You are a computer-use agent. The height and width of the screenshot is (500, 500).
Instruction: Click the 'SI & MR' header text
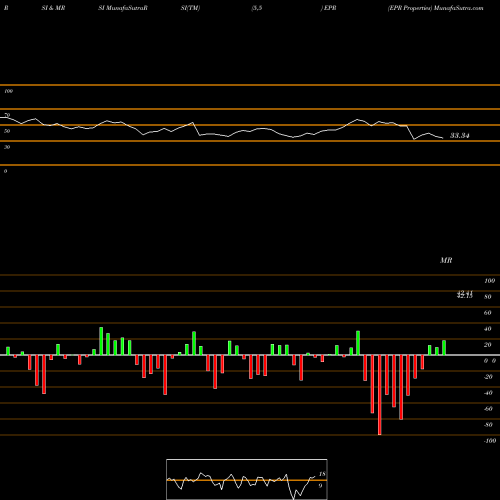53,8
